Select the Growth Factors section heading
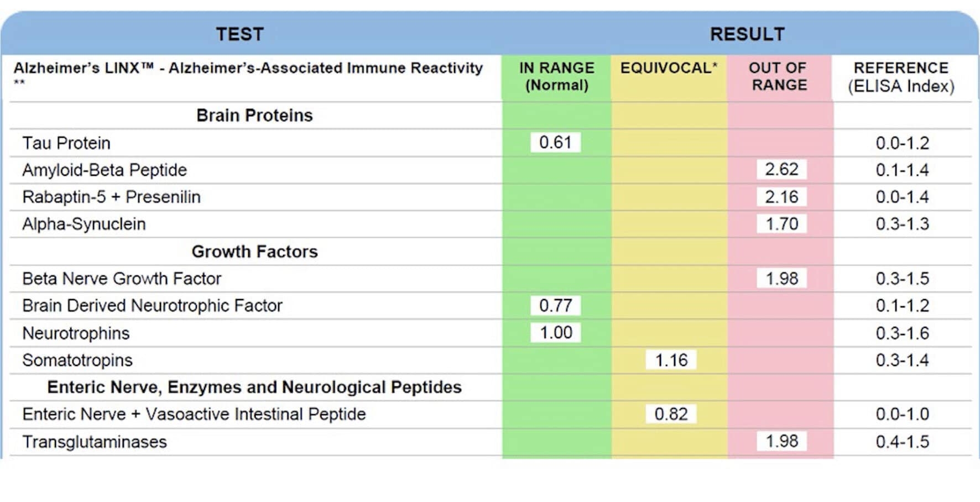Image resolution: width=980 pixels, height=502 pixels. click(x=254, y=252)
